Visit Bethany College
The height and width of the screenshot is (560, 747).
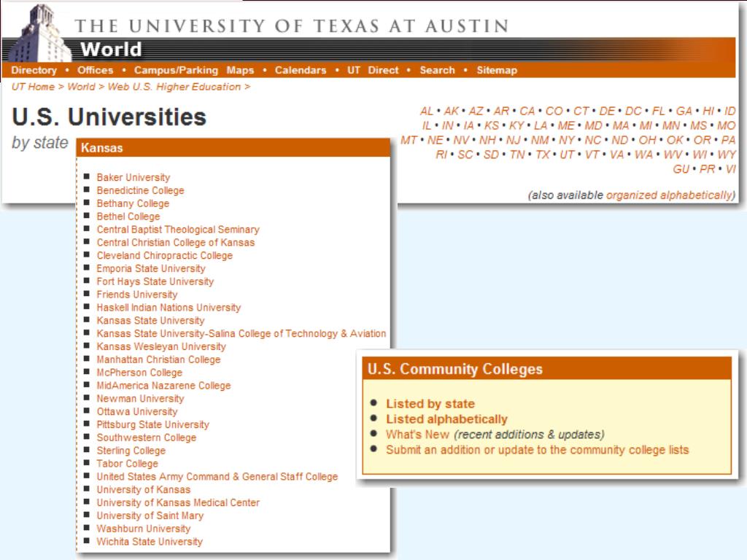click(x=133, y=203)
